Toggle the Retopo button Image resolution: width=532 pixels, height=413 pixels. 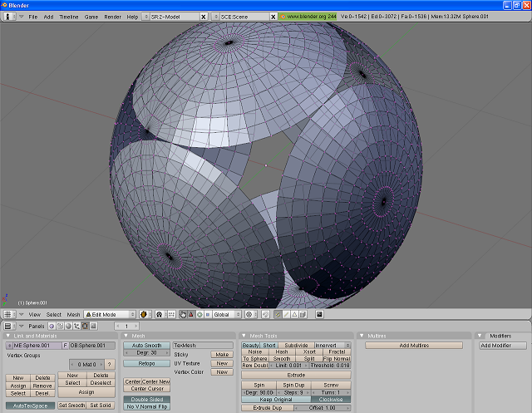[x=146, y=363]
